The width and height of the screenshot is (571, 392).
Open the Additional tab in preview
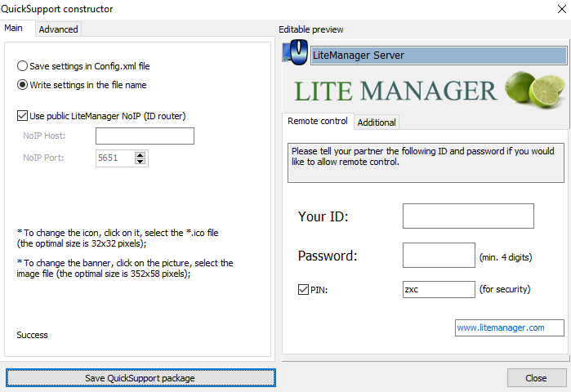click(377, 122)
